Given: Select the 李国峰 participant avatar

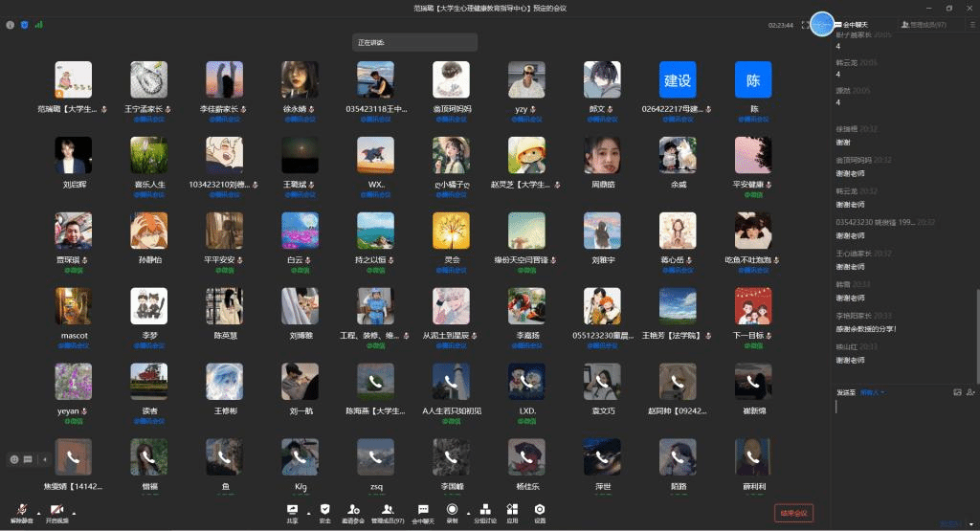Looking at the screenshot, I should tap(451, 457).
